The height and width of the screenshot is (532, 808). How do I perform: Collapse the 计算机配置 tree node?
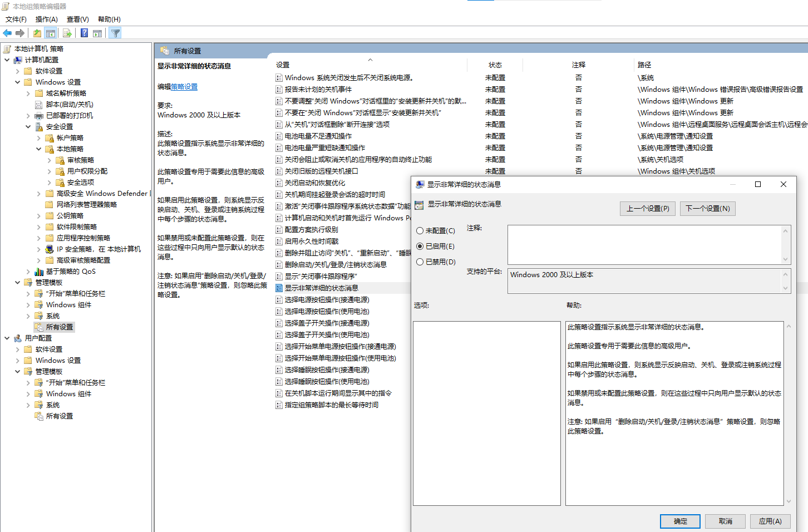(7, 60)
